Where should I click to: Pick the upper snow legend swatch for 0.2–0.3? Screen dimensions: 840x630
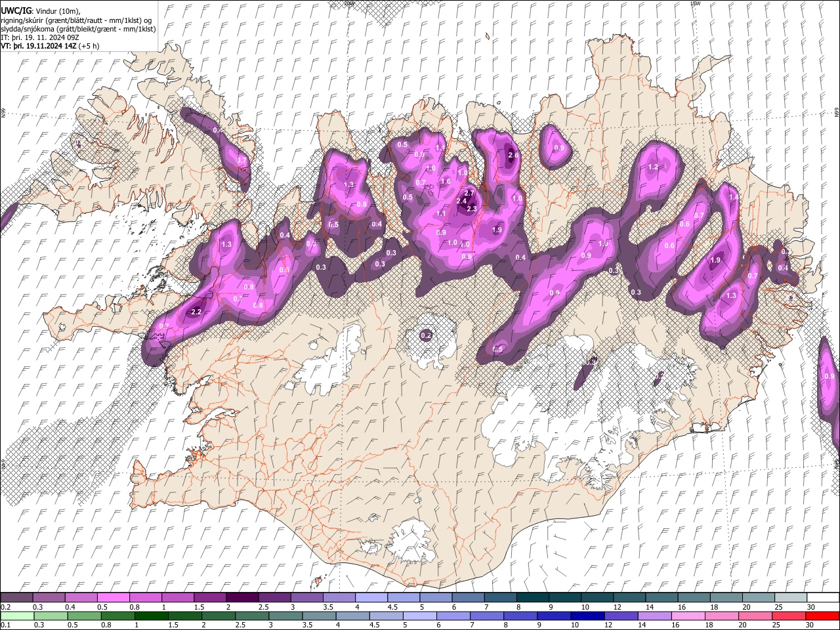pyautogui.click(x=16, y=598)
